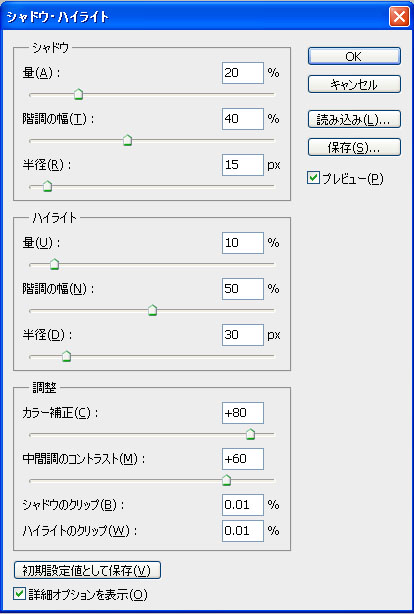Click the カラー補正(C) slider handle
Viewport: 414px width, 614px height.
coord(250,434)
